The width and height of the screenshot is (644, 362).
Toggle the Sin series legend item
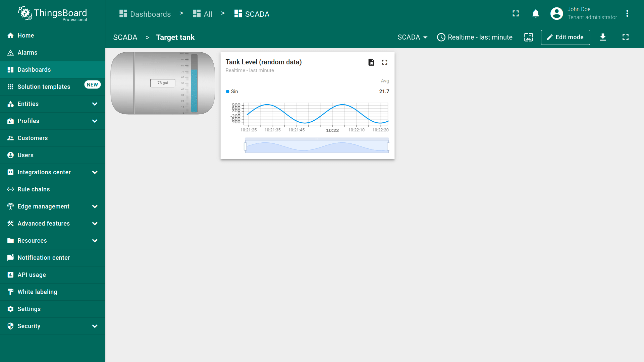tap(232, 92)
